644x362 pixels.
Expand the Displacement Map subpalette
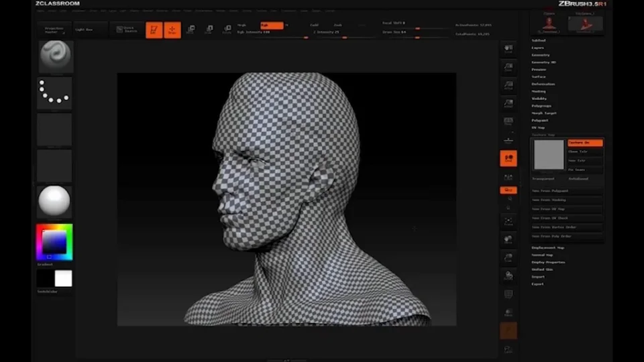pos(548,248)
